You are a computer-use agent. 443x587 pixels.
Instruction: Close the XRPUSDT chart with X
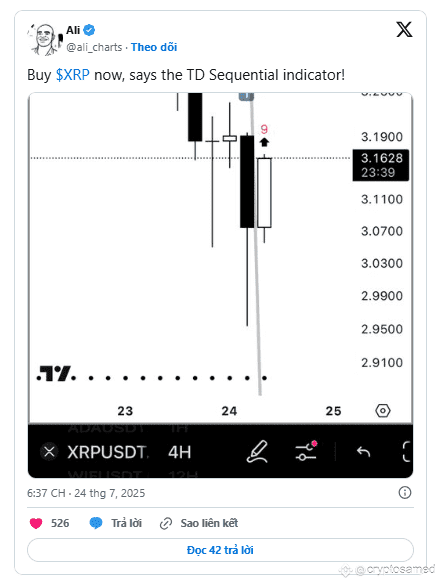tap(49, 452)
